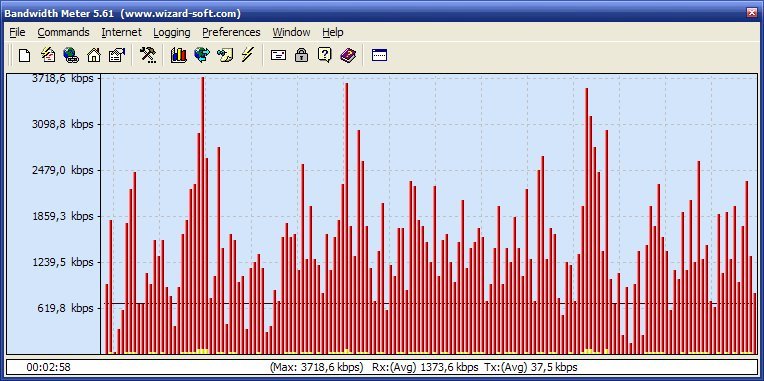Click the page with lightning bolt icon
This screenshot has width=764, height=381.
click(x=48, y=55)
